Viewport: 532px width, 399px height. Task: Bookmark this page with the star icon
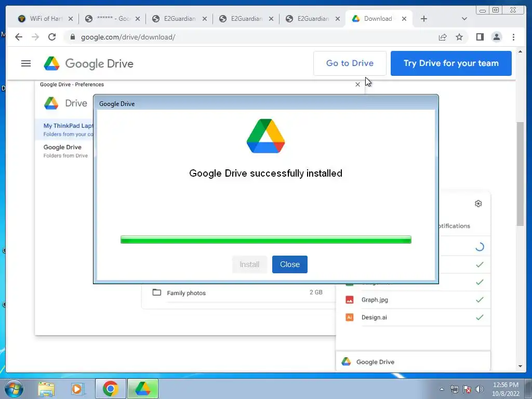click(459, 37)
